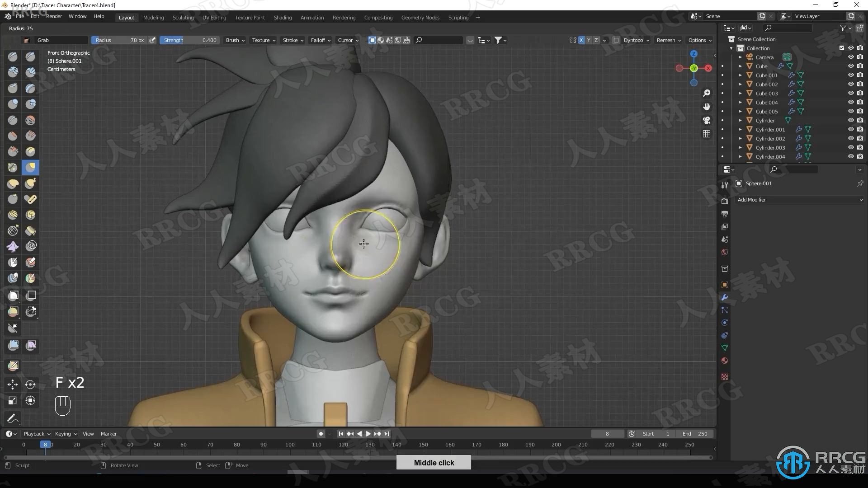Expand the Cylinder.001 outliner item

(740, 130)
